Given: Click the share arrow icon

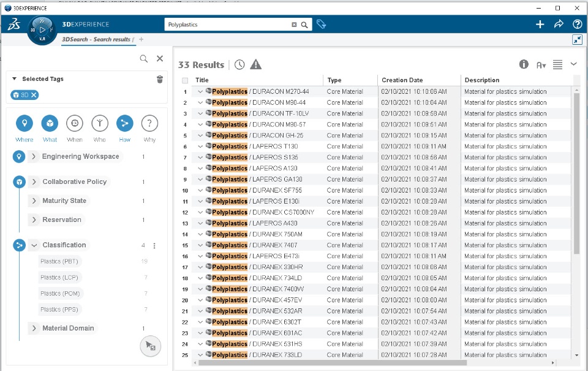Looking at the screenshot, I should point(559,25).
